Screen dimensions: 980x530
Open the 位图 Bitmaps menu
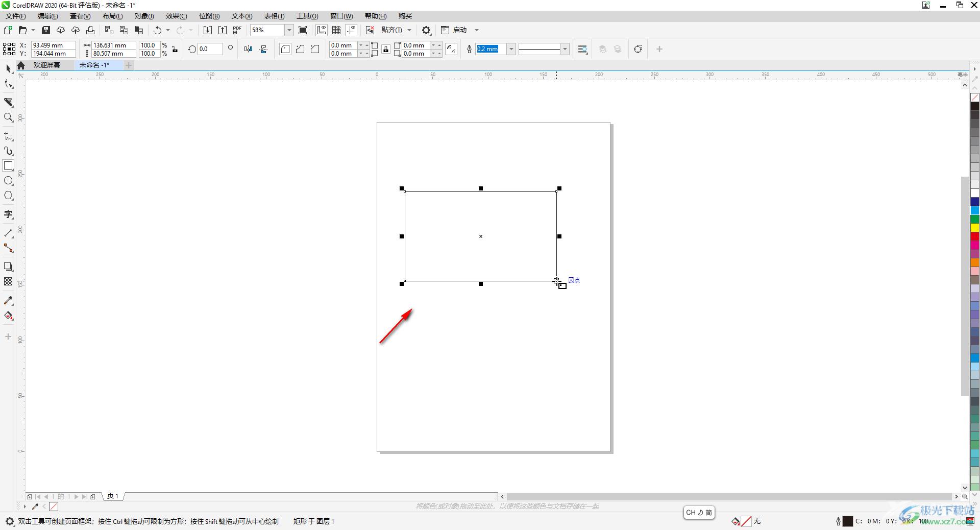point(209,16)
